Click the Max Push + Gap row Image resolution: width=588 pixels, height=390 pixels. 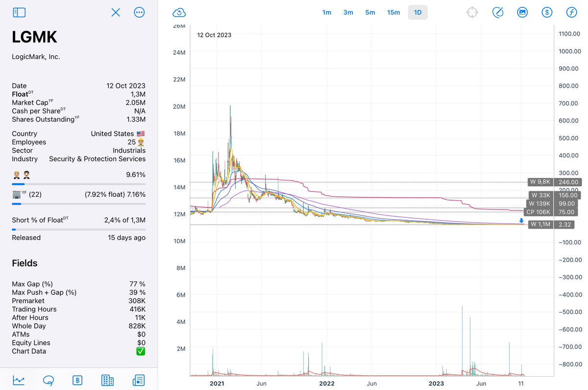tap(78, 292)
